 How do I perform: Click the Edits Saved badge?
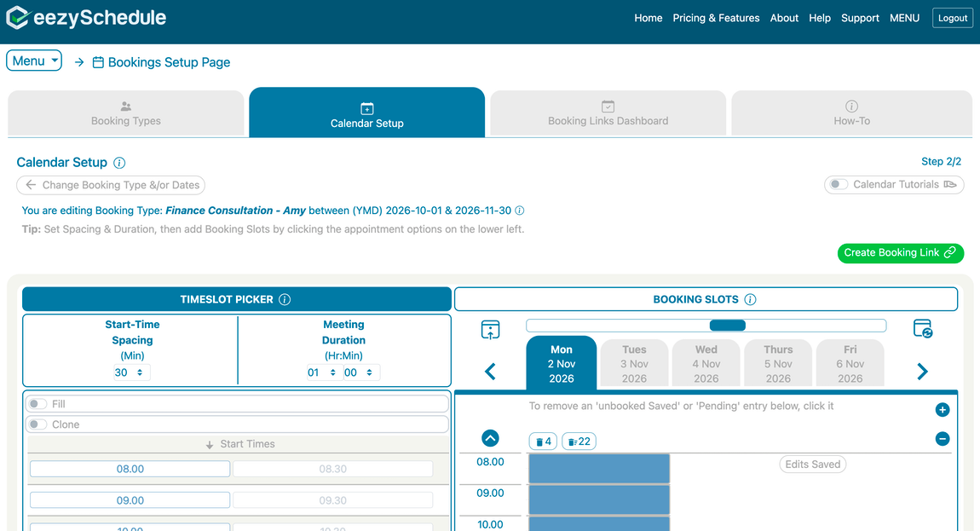click(812, 464)
